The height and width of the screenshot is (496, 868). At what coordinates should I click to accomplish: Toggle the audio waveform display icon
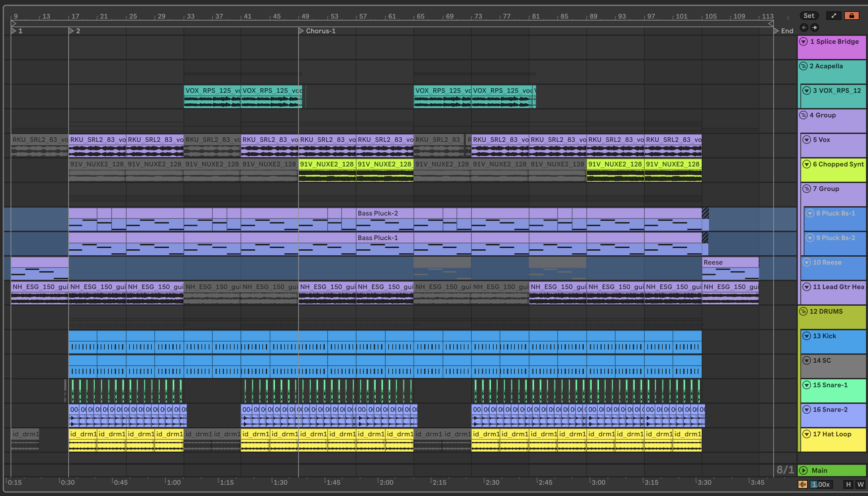(802, 484)
